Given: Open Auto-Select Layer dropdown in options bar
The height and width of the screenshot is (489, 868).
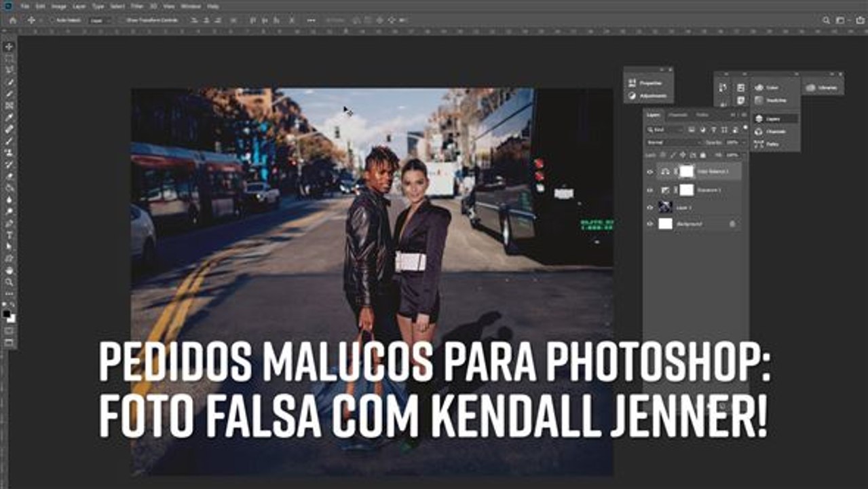Looking at the screenshot, I should coord(100,20).
